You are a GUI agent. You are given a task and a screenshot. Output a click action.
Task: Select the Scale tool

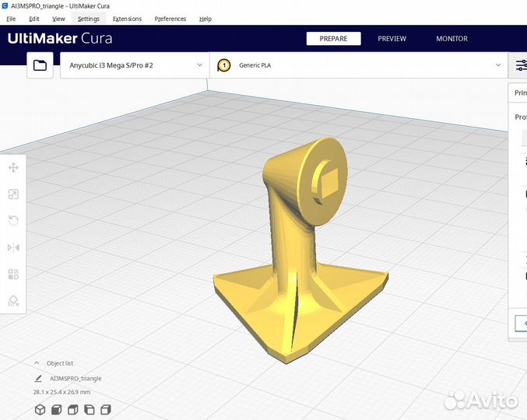pyautogui.click(x=13, y=194)
